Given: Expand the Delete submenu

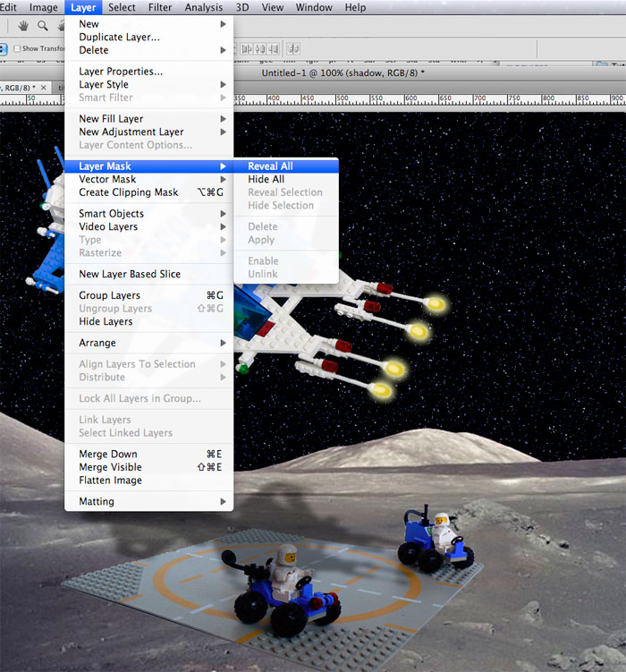Looking at the screenshot, I should click(x=148, y=50).
